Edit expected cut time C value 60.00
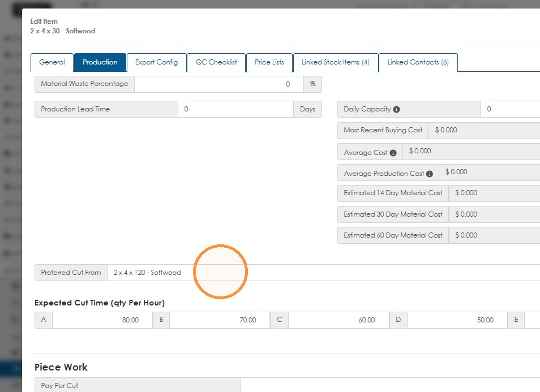Viewport: 540px width, 392px height. pyautogui.click(x=338, y=320)
